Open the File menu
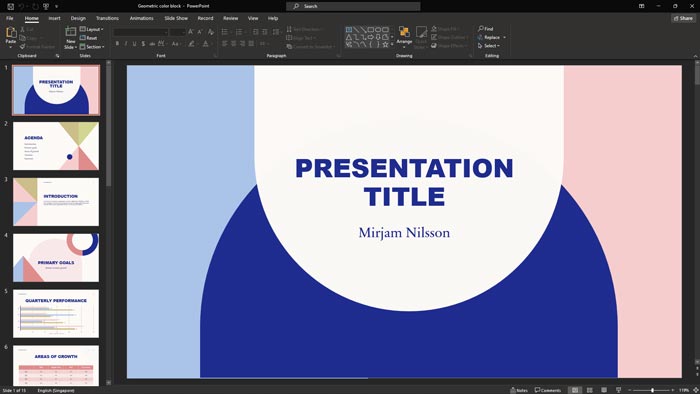 [x=10, y=18]
